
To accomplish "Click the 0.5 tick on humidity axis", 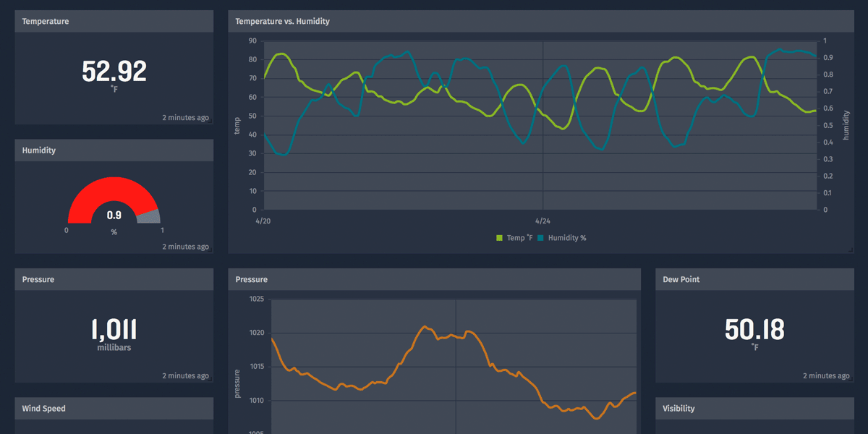I will [x=828, y=125].
